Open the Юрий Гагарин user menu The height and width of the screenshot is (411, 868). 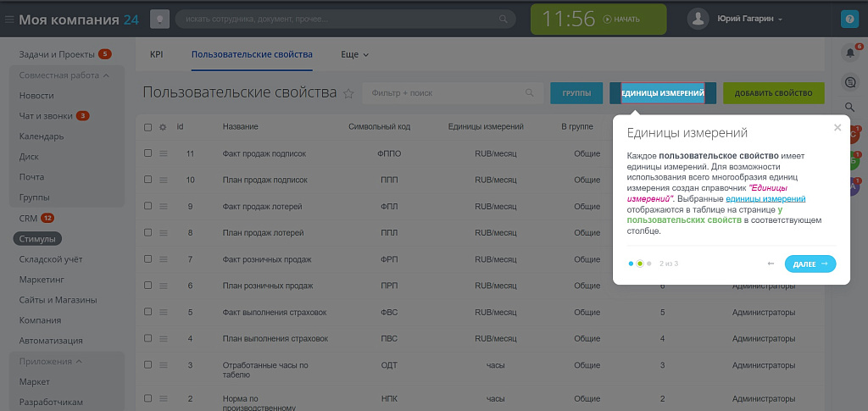(748, 19)
